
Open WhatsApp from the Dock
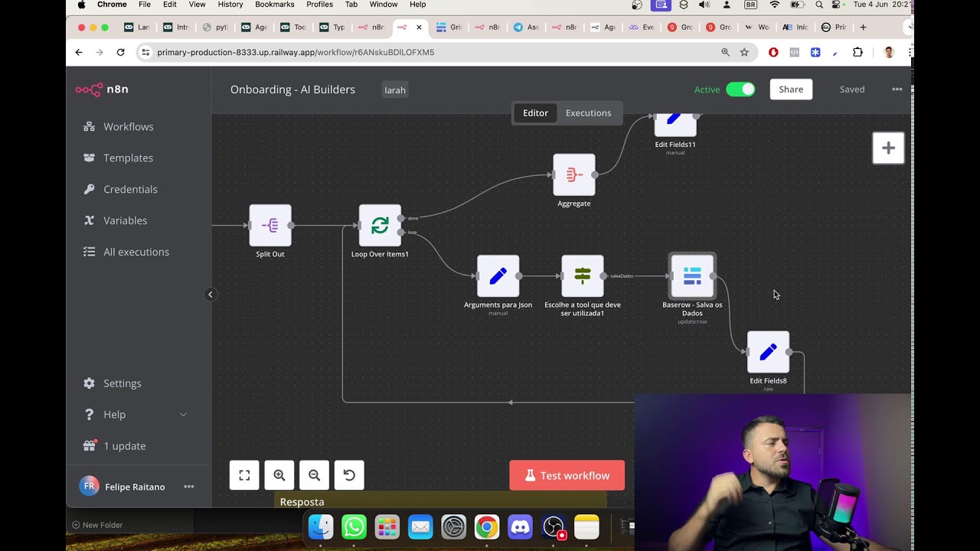click(x=354, y=527)
